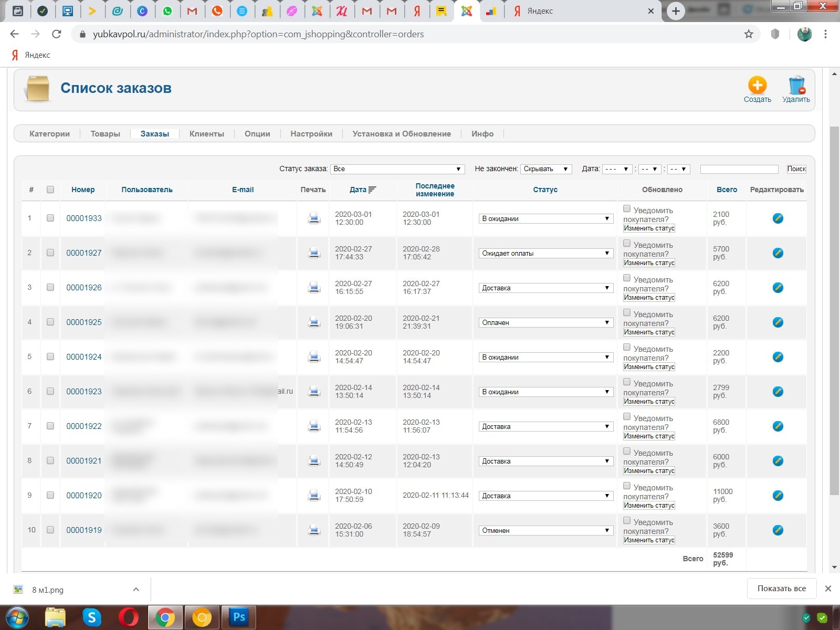The image size is (840, 630).
Task: Expand status dropdown of order 00001919
Action: pyautogui.click(x=545, y=530)
